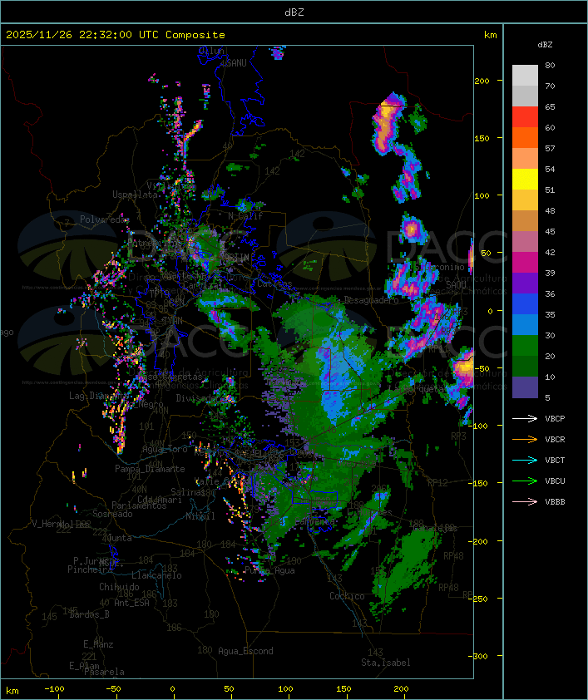Select the VBCR legend label
This screenshot has width=588, height=700.
point(555,440)
